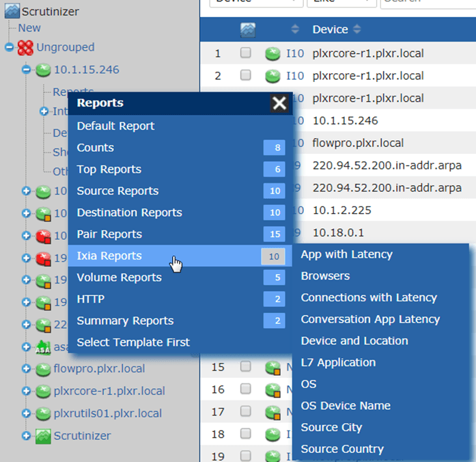476x462 pixels.
Task: Open the Volume Reports submenu
Action: [180, 277]
